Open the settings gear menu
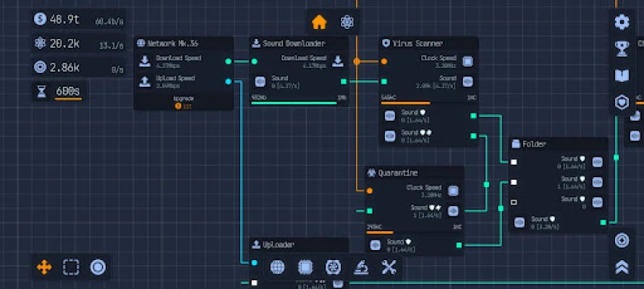The width and height of the screenshot is (644, 289). coord(622,22)
